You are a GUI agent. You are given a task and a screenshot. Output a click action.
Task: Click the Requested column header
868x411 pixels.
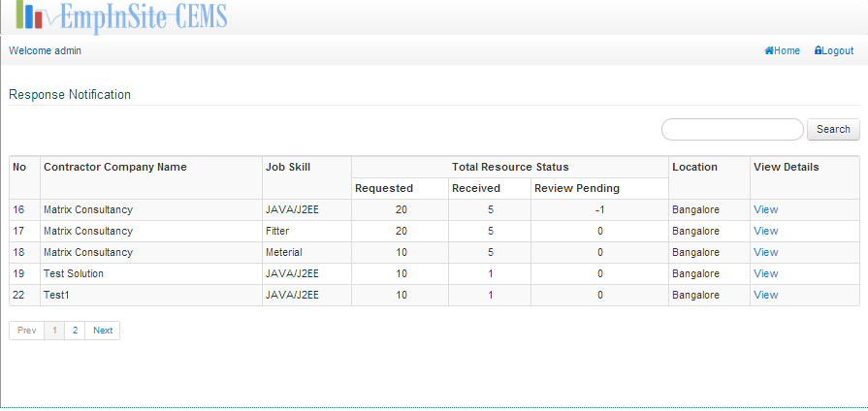(384, 188)
